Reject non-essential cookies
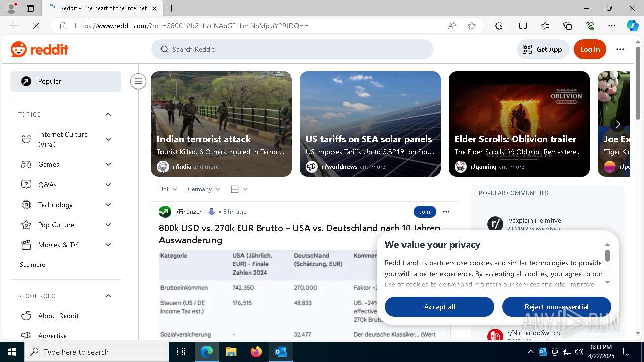Image resolution: width=644 pixels, height=362 pixels. click(x=556, y=307)
